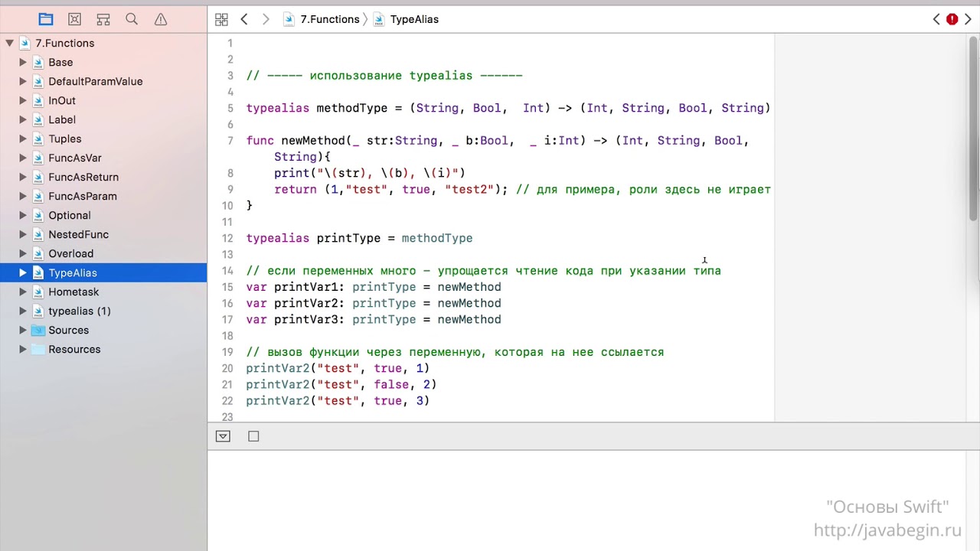Click the printVar1 variable declaration
Image resolution: width=980 pixels, height=551 pixels.
click(374, 287)
